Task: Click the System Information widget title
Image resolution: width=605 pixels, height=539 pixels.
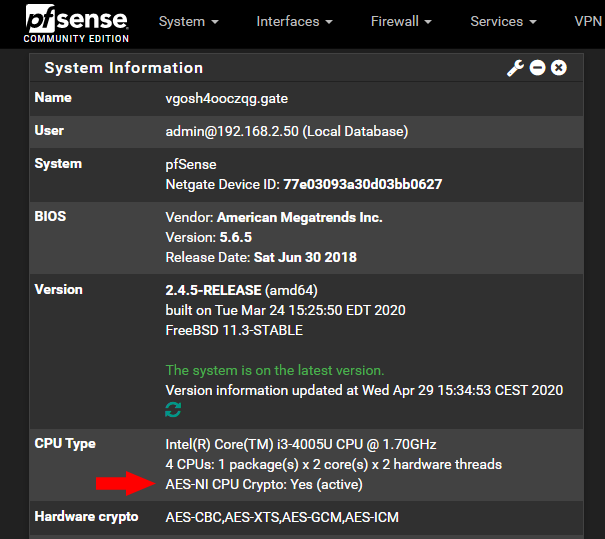Action: click(x=123, y=68)
